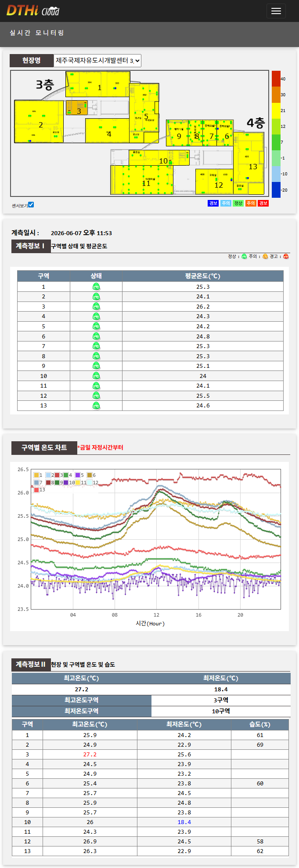Open the 현장명 site selection dropdown
Image resolution: width=299 pixels, height=868 pixels.
(97, 61)
